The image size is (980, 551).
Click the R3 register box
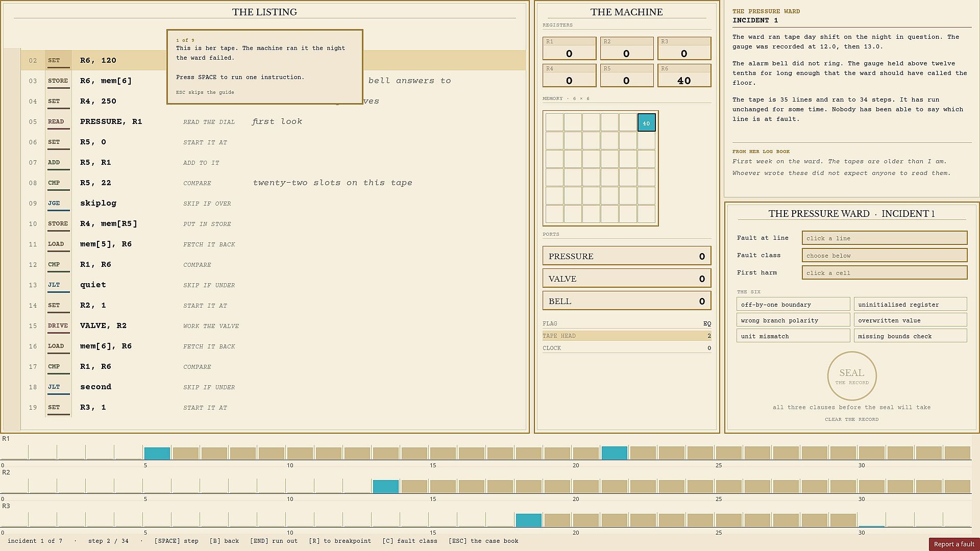[x=684, y=48]
